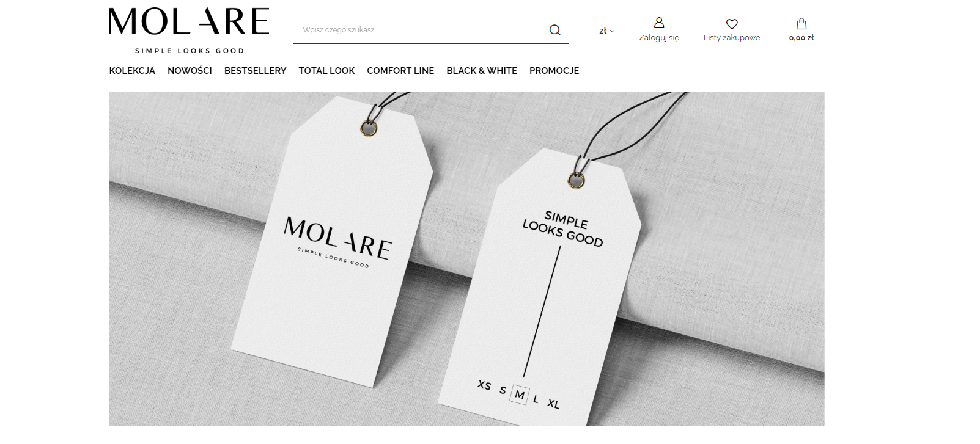Click the currency chevron arrow
Image resolution: width=980 pixels, height=444 pixels.
coord(612,31)
